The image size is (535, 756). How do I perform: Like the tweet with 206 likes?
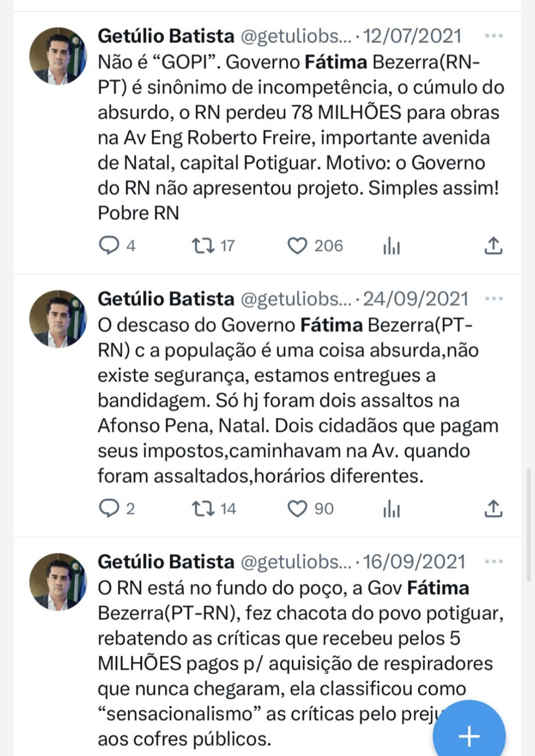[x=297, y=246]
